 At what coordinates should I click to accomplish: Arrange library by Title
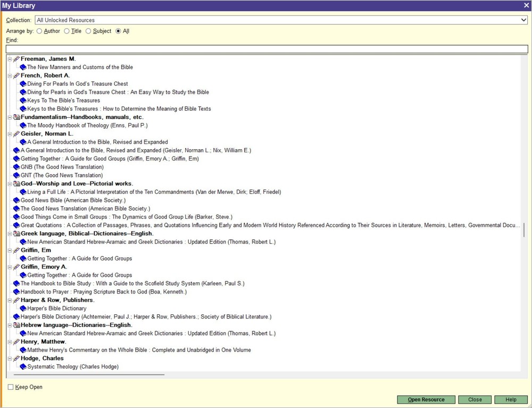[67, 31]
